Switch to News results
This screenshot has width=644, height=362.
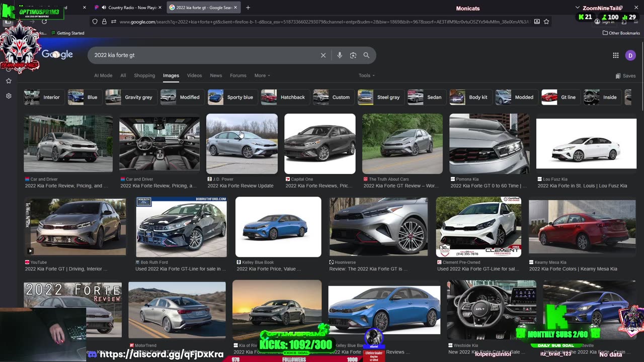click(216, 75)
